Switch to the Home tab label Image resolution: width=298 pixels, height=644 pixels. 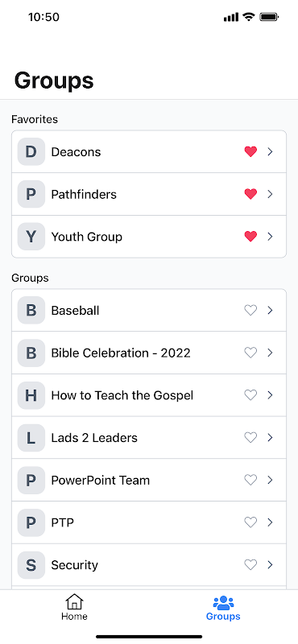click(x=74, y=617)
